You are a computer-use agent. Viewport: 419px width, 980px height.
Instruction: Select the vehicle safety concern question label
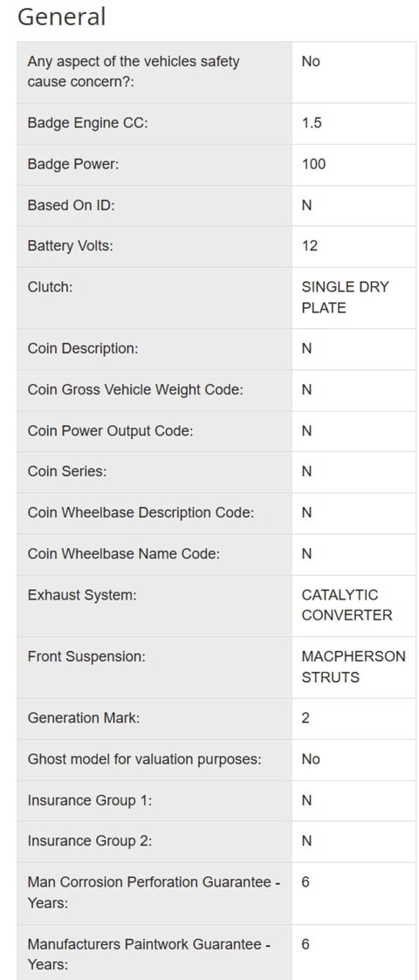pos(134,72)
